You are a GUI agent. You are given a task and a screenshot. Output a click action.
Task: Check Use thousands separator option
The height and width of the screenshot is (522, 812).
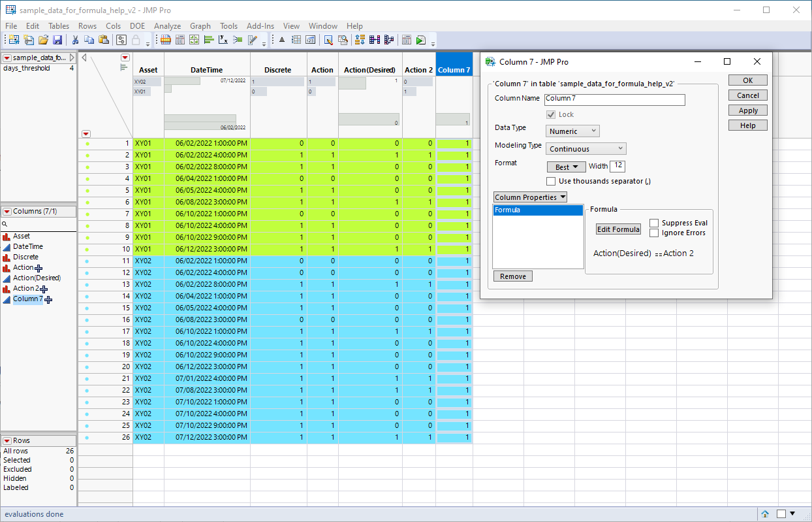[x=552, y=181]
